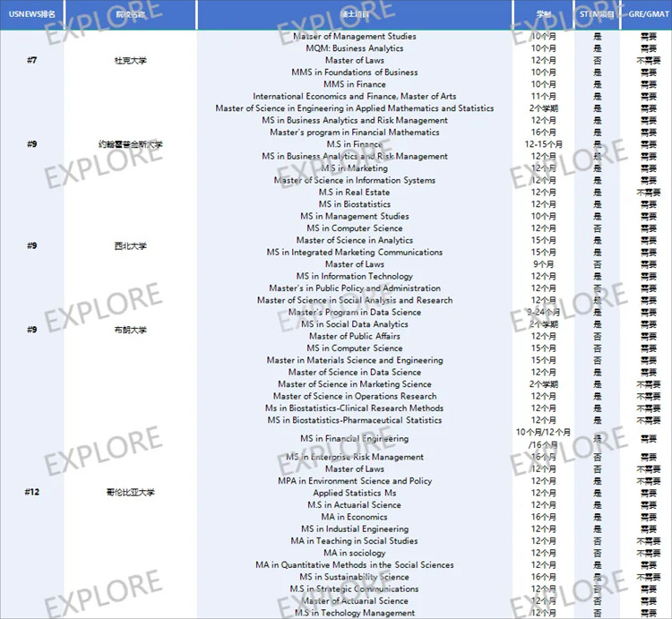Click MS in Biostatistics-Pharmaceutical Statistics
672x619 pixels.
click(354, 420)
